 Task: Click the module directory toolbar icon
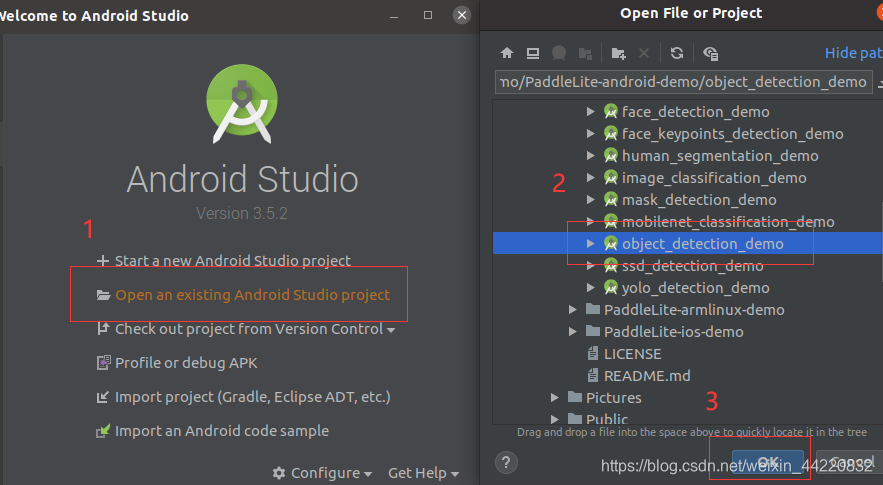point(585,54)
